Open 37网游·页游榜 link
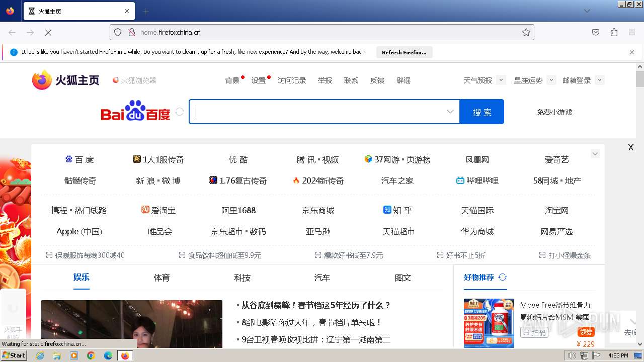The image size is (644, 362). [397, 159]
